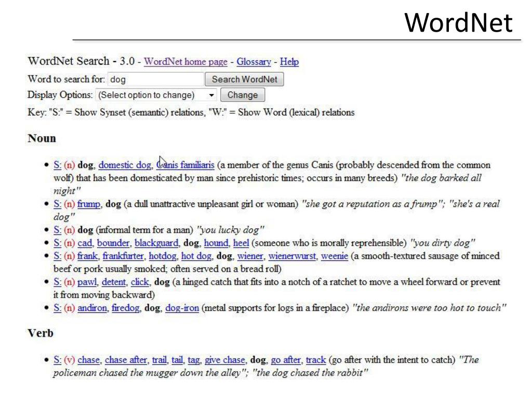The width and height of the screenshot is (532, 399).
Task: Open the 'frankfurter' word link
Action: [x=123, y=256]
